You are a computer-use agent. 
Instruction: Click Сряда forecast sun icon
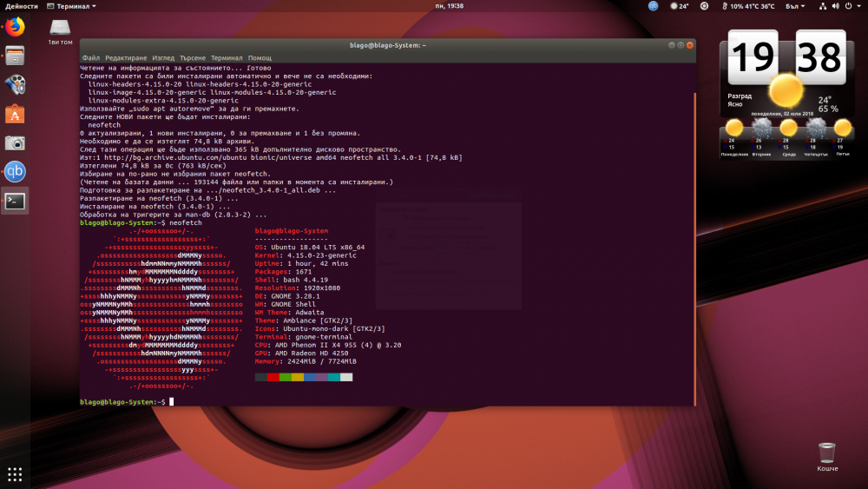(x=788, y=128)
